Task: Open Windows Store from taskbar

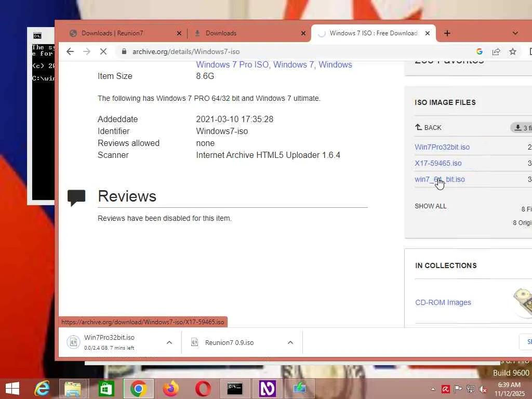Action: [x=106, y=389]
